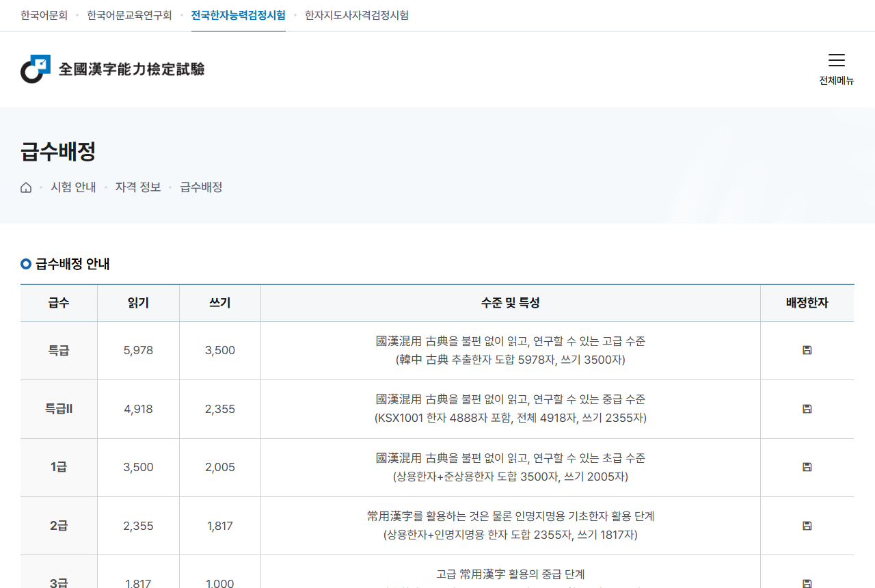Select the 전국한자능력검정시험 top tab
The height and width of the screenshot is (588, 875).
[239, 15]
